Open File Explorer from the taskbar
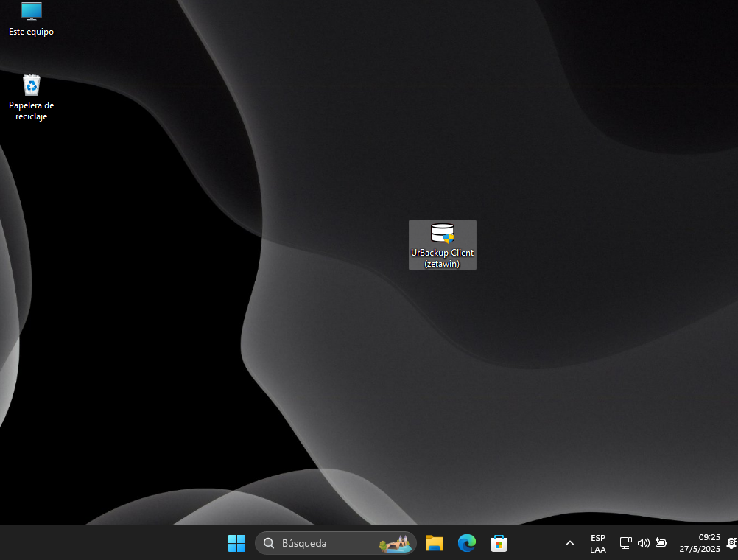Screen dimensions: 738x560 pyautogui.click(x=434, y=543)
